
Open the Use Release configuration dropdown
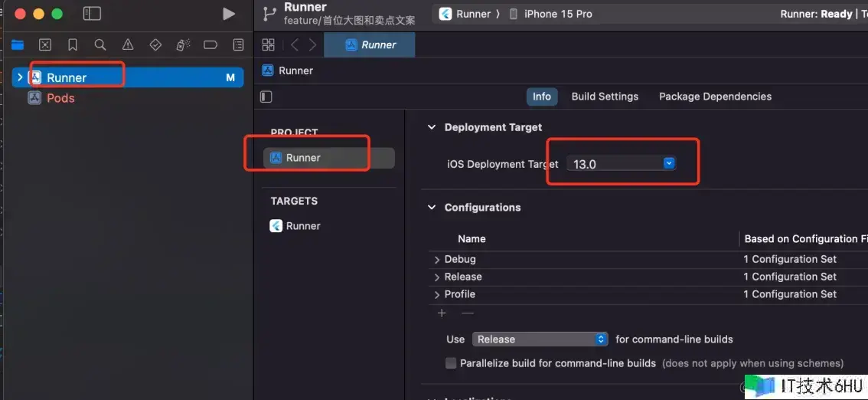(x=540, y=339)
